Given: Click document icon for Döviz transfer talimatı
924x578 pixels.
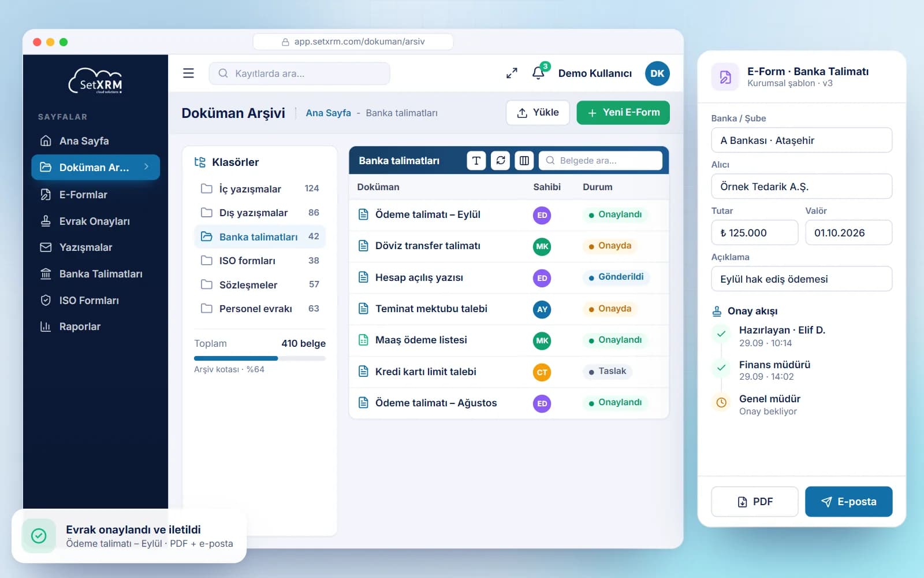Looking at the screenshot, I should pyautogui.click(x=363, y=246).
